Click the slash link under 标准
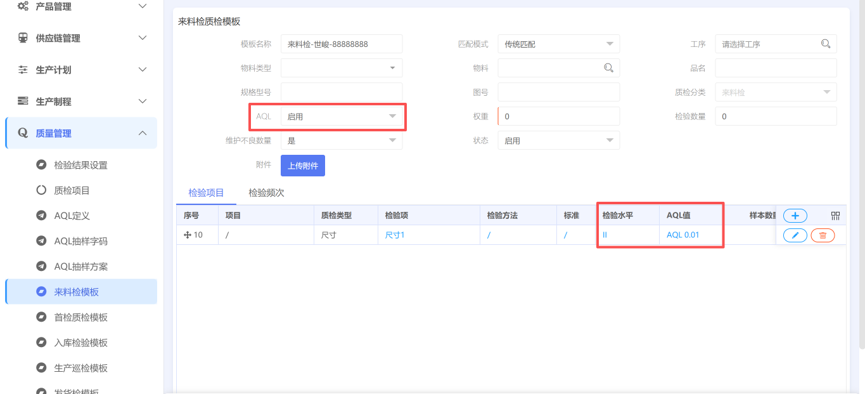The image size is (865, 394). [x=565, y=235]
